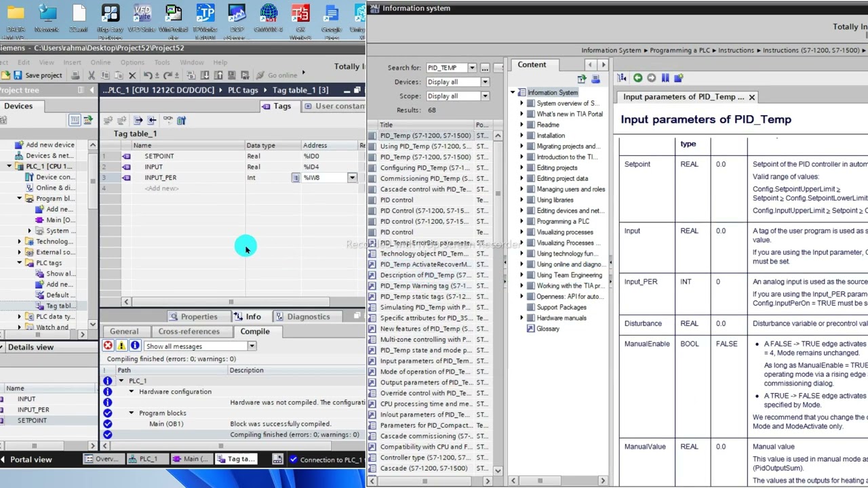Open the Online menu
The height and width of the screenshot is (488, 868).
point(100,62)
